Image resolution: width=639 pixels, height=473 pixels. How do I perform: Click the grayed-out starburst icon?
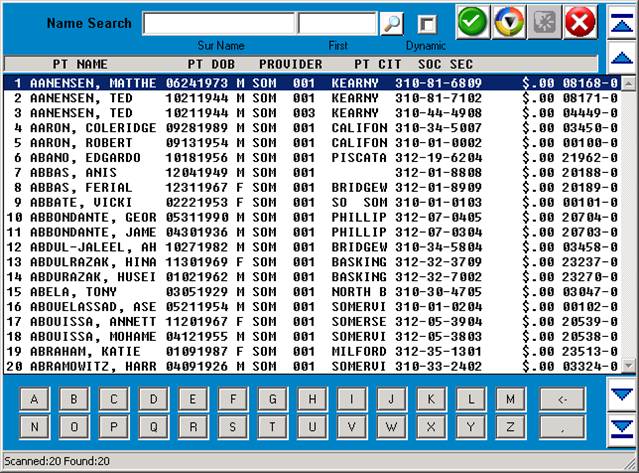[x=544, y=23]
